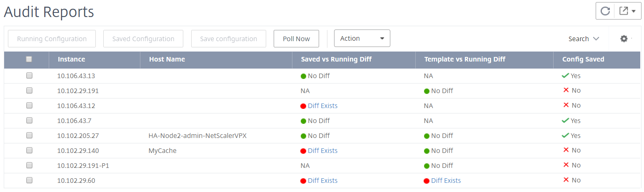The height and width of the screenshot is (192, 644).
Task: Sort by the Instance column header
Action: pyautogui.click(x=71, y=59)
